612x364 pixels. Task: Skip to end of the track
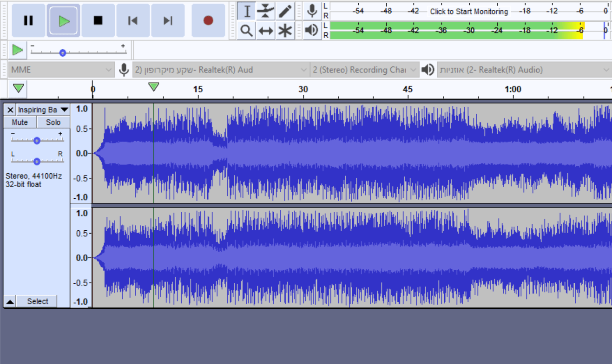[x=168, y=20]
